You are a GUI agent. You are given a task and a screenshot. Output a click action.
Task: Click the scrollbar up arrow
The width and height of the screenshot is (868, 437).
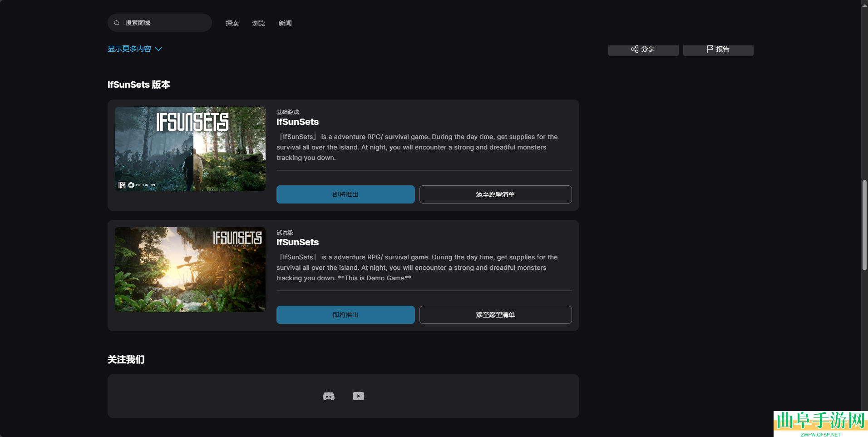pos(864,5)
